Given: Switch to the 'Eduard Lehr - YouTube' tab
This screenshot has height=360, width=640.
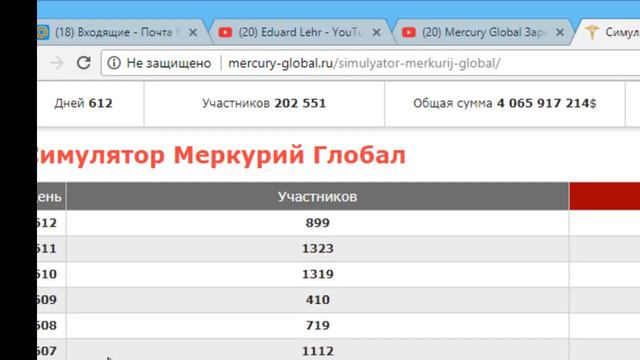Looking at the screenshot, I should [x=300, y=32].
